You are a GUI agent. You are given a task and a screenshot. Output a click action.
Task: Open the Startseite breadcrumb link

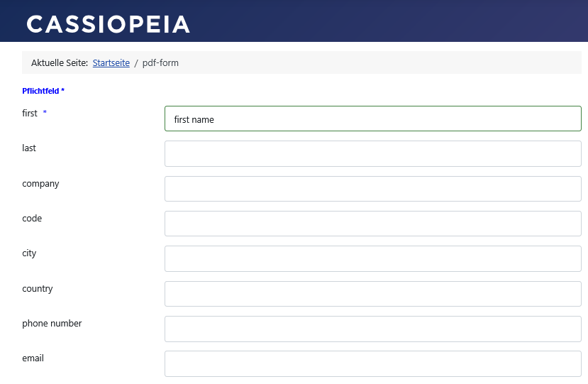111,62
